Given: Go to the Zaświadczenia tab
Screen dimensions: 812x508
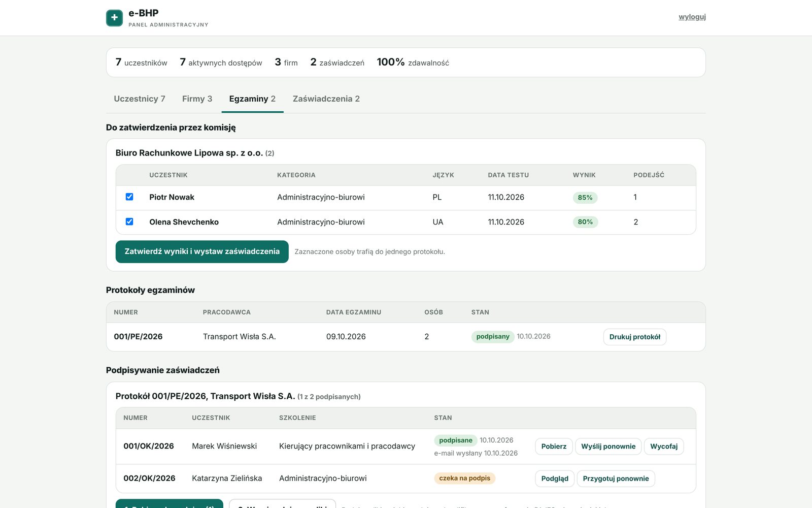Looking at the screenshot, I should coord(326,99).
